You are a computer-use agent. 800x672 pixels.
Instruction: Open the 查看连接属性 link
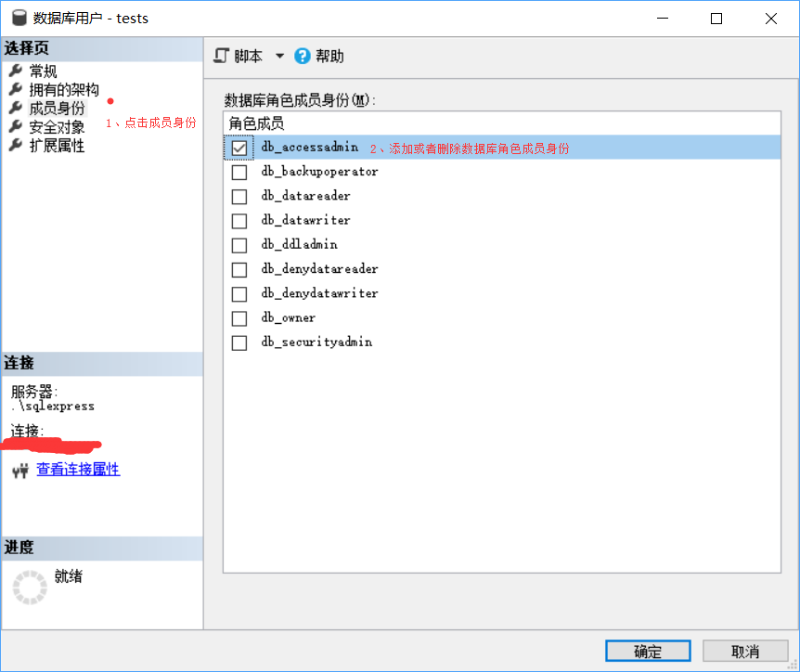point(78,469)
